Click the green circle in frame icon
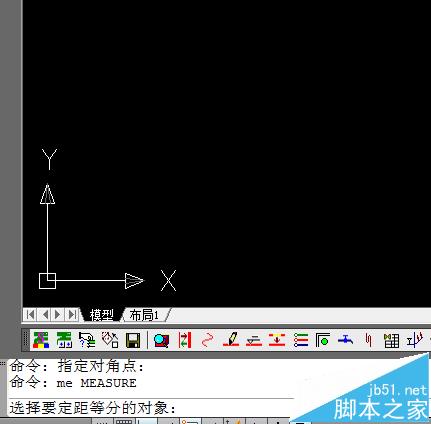The image size is (431, 424). 323,340
